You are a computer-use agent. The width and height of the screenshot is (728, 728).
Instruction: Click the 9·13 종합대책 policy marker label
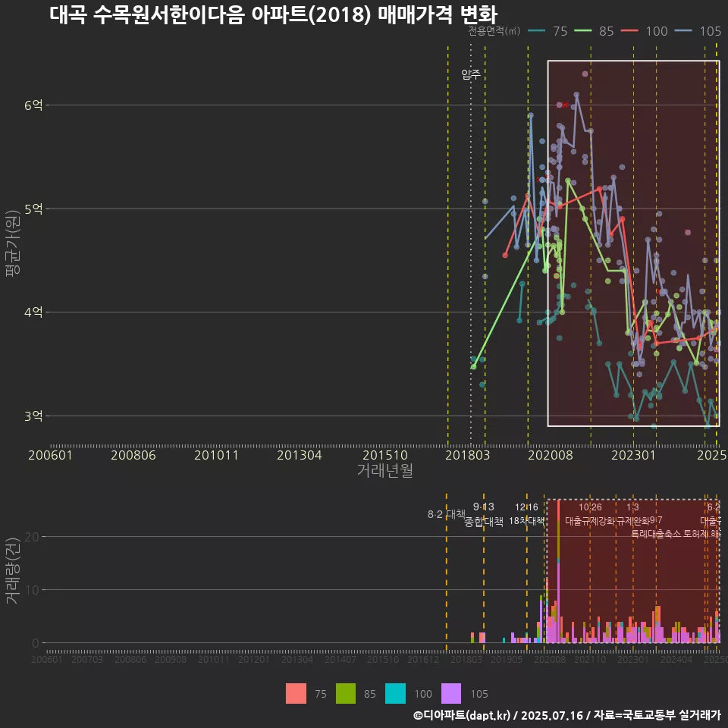point(484,514)
